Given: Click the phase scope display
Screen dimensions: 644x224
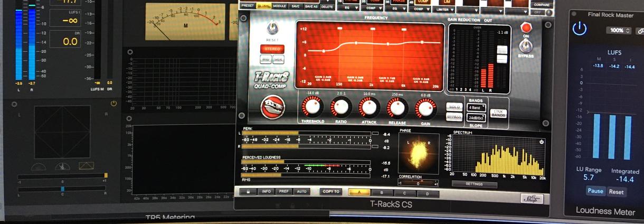Looking at the screenshot, I should tap(419, 153).
